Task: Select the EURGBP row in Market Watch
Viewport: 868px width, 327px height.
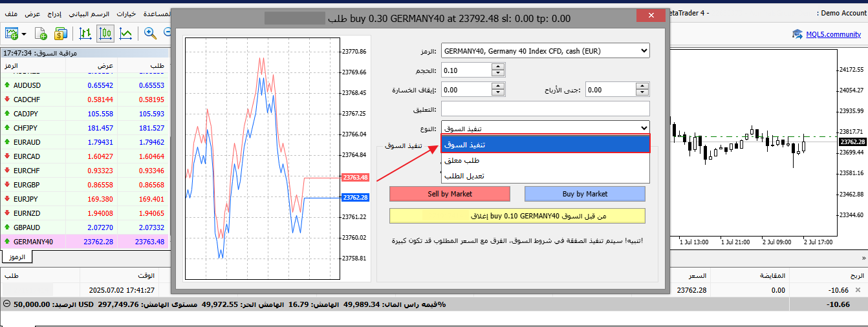Action: tap(85, 185)
